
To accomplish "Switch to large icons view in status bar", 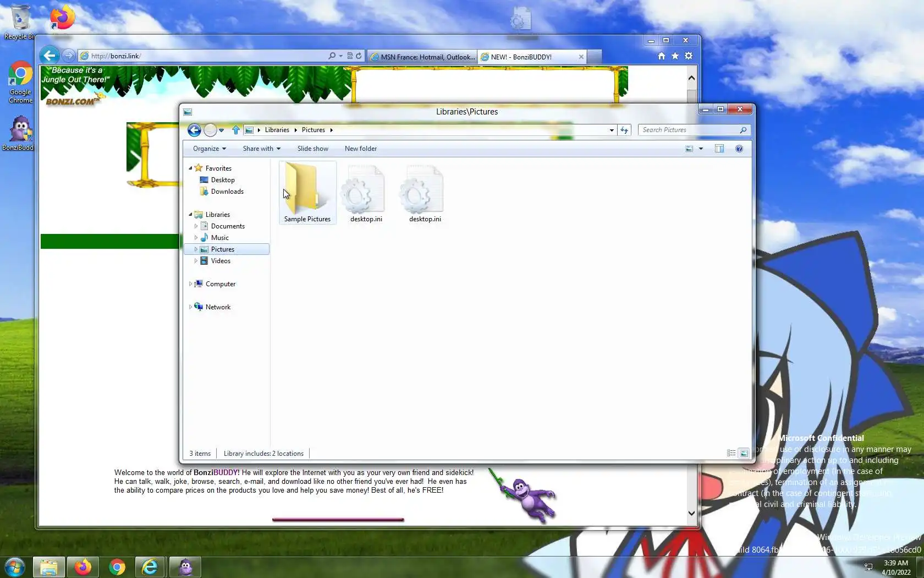I will pyautogui.click(x=744, y=453).
